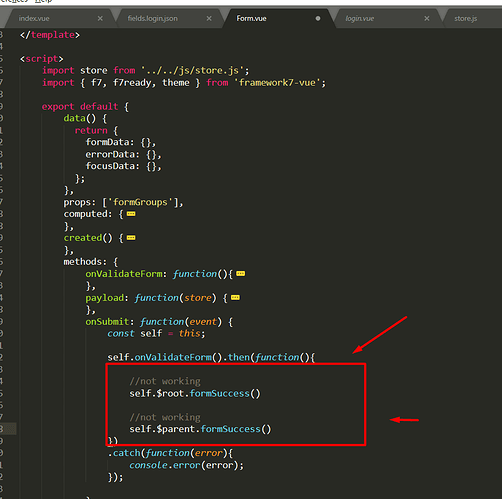Click the opening script tag
This screenshot has width=502, height=499.
click(x=42, y=59)
